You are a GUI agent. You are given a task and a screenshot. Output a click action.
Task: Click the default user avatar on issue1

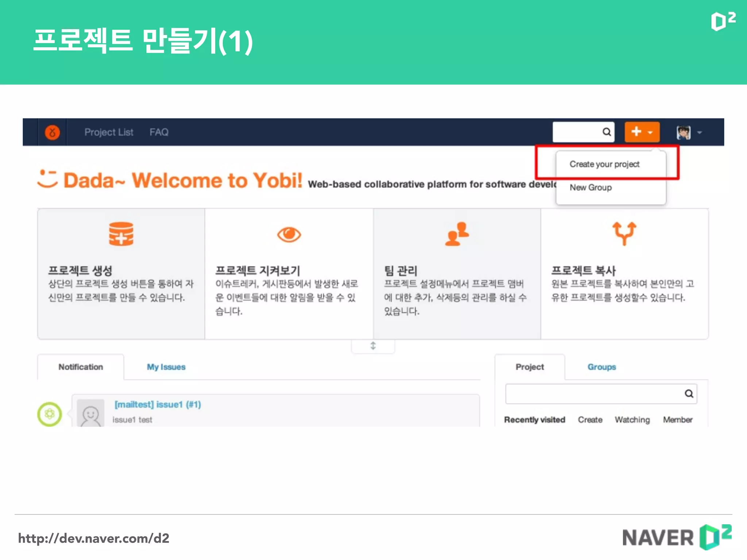tap(90, 413)
